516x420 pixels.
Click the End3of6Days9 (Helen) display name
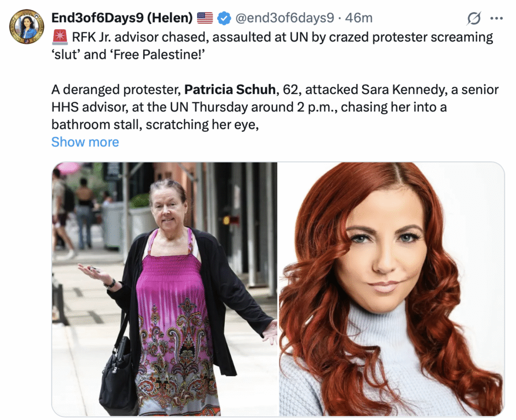pyautogui.click(x=122, y=18)
